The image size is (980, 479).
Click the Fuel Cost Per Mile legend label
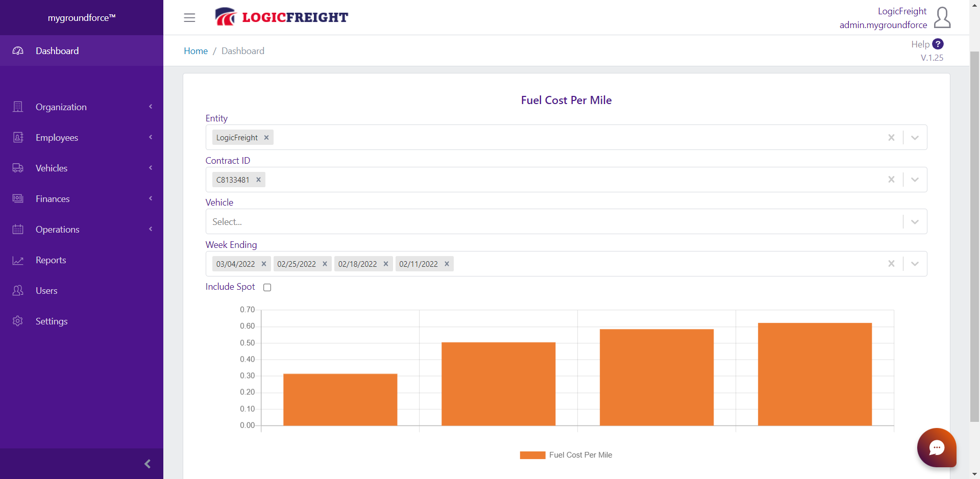(x=581, y=455)
